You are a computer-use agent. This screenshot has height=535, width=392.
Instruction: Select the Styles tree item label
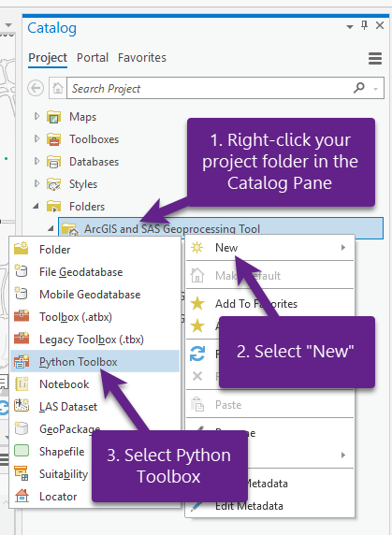[83, 184]
